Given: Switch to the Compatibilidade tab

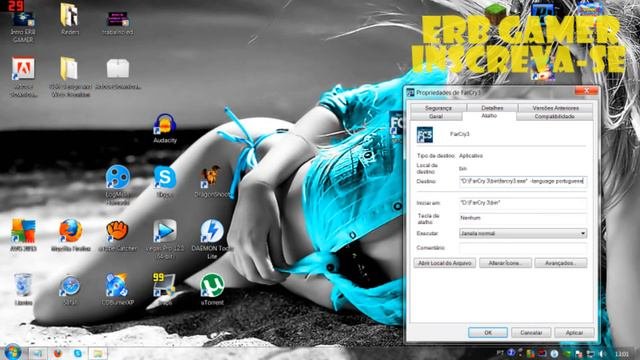Looking at the screenshot, I should point(554,116).
